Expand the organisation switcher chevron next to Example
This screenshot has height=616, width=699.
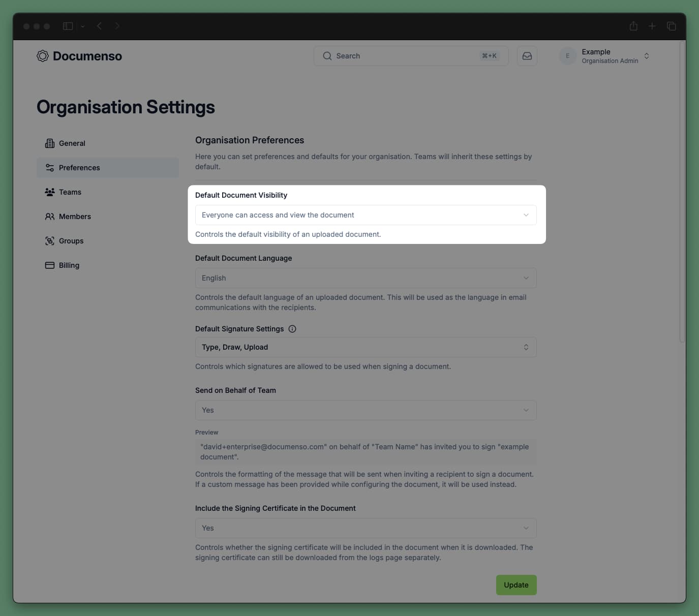(x=647, y=56)
